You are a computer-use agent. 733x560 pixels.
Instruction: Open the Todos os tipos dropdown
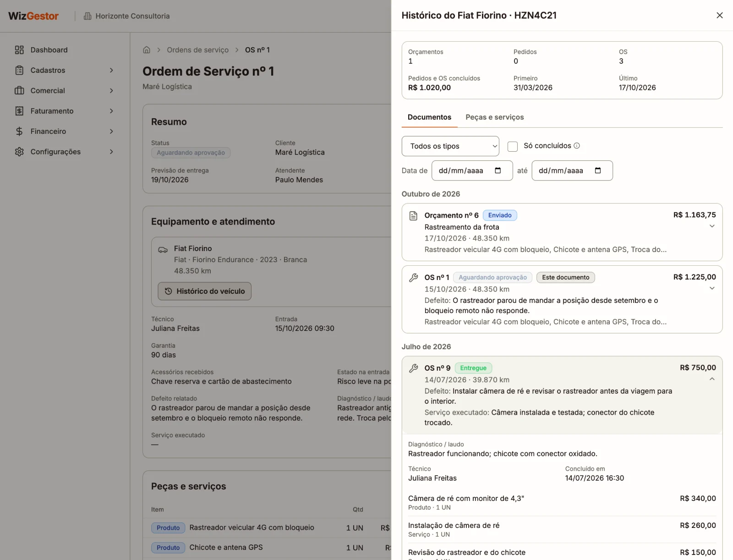tap(450, 146)
